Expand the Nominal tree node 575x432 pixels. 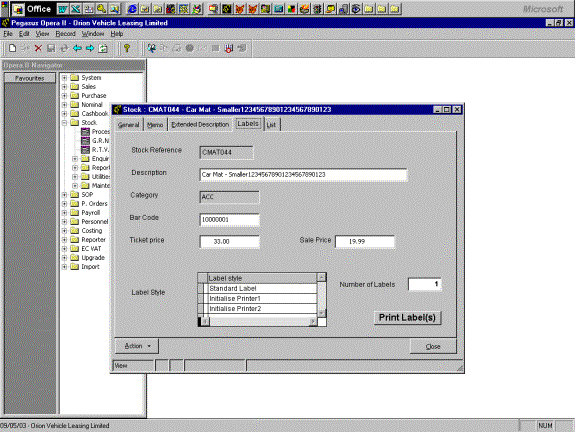[65, 105]
